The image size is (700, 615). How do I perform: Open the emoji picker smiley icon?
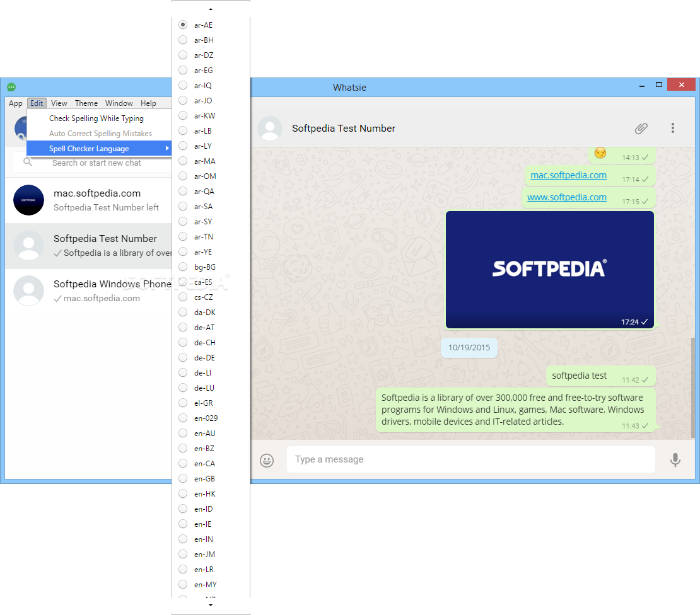(267, 460)
